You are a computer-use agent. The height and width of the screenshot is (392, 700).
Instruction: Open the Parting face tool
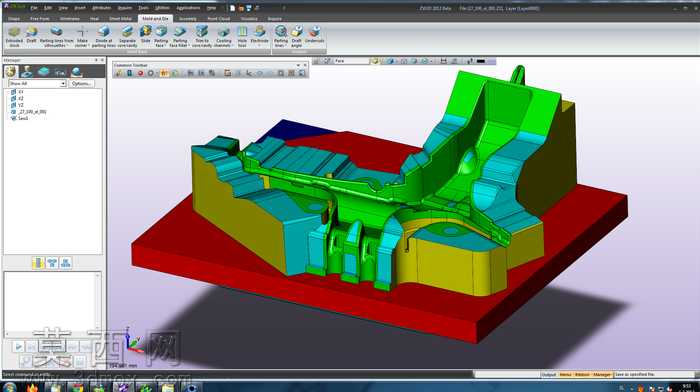tap(161, 36)
